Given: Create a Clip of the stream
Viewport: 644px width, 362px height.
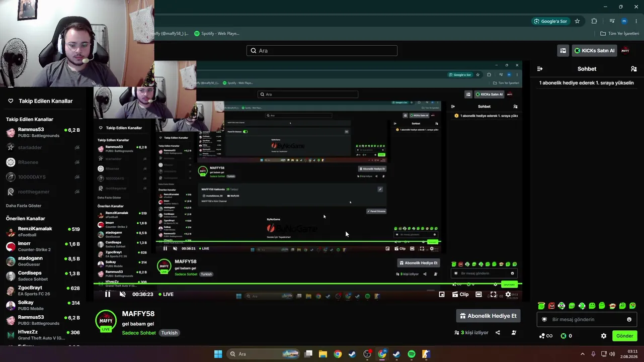Looking at the screenshot, I should 460,294.
